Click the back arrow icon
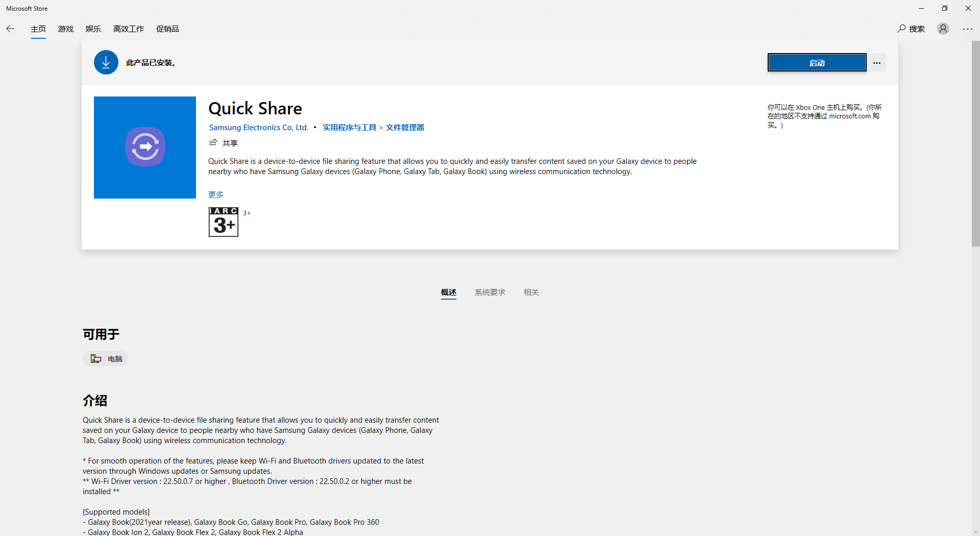 click(x=10, y=29)
